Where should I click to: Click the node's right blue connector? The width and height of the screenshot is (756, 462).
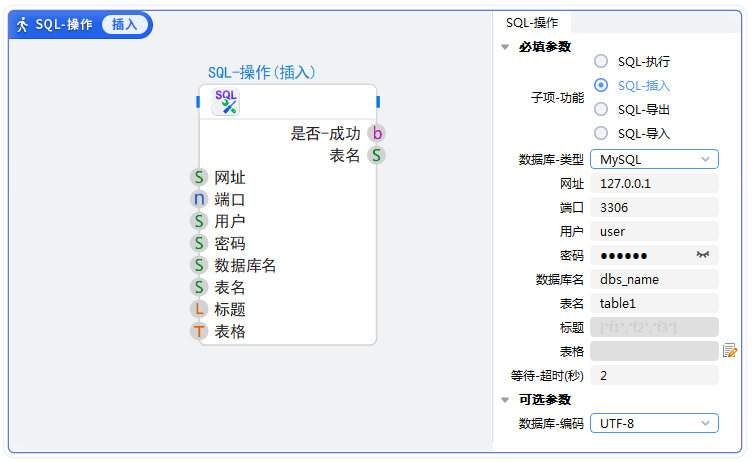point(378,102)
